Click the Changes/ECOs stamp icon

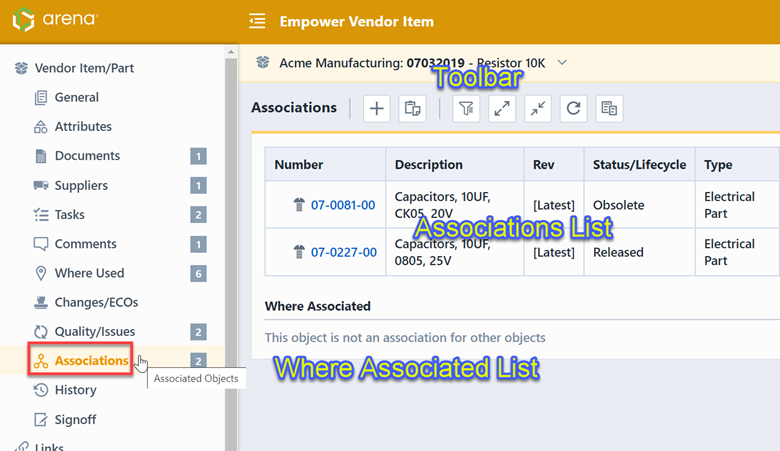[41, 302]
